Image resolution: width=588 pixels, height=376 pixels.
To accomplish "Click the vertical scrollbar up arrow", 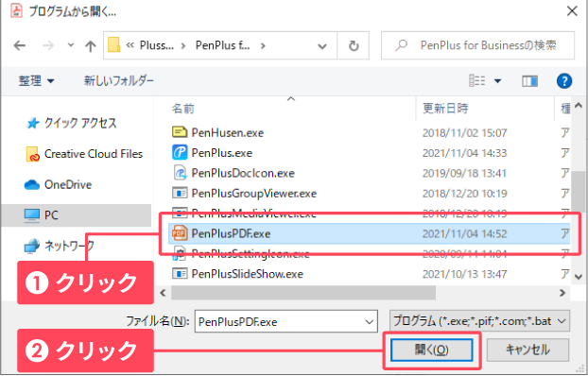I will click(x=579, y=107).
